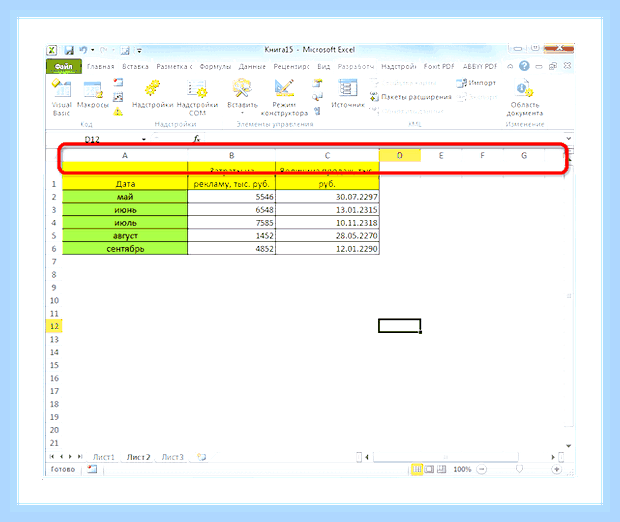Viewport: 620px width, 522px height.
Task: Open the XML Источник pane
Action: pyautogui.click(x=348, y=94)
